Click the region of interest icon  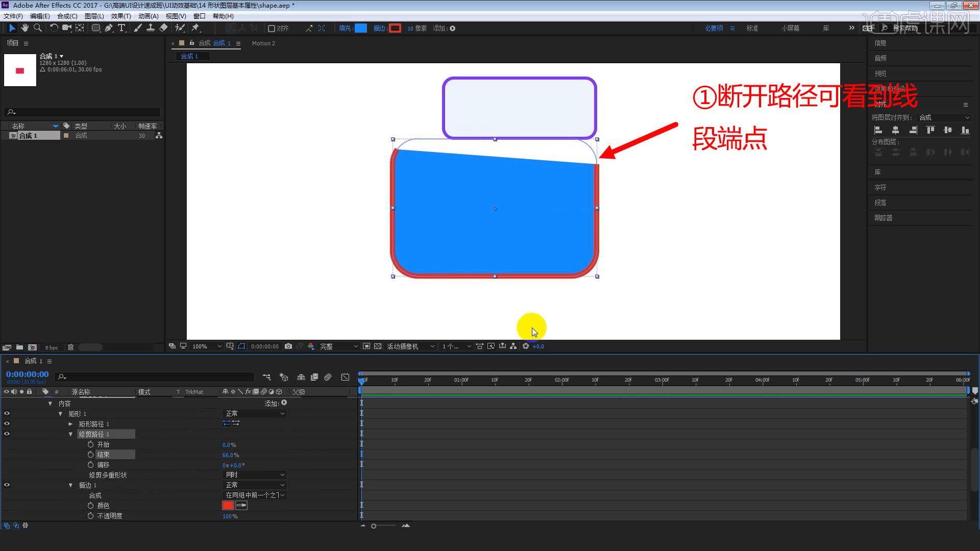click(366, 346)
